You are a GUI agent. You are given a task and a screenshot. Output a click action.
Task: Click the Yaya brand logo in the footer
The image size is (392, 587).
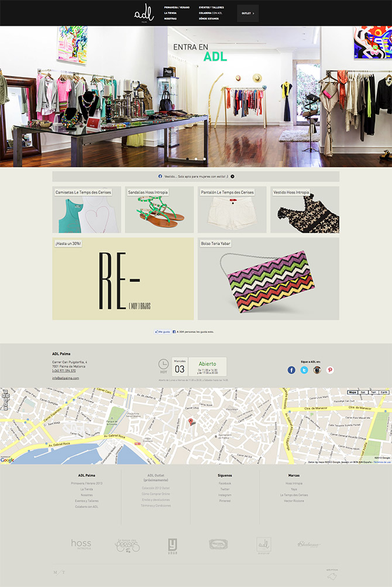tap(173, 545)
